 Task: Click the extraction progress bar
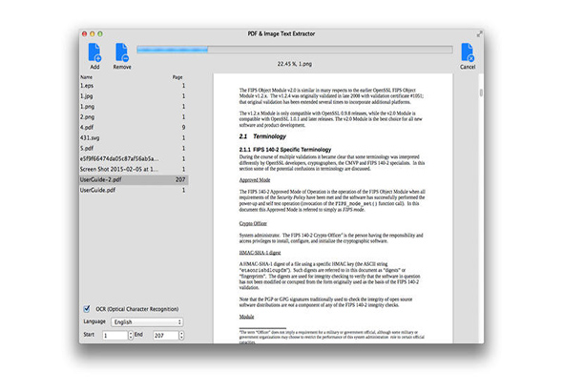click(x=295, y=50)
